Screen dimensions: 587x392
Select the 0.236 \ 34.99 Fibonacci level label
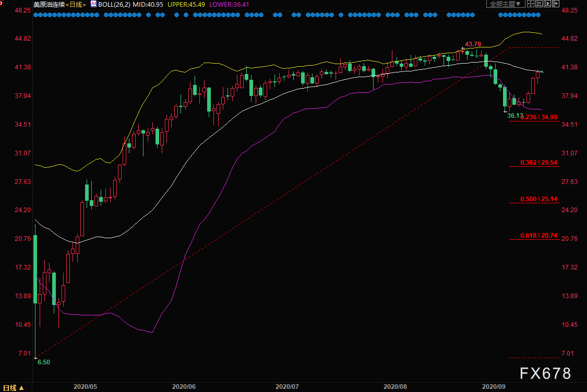coord(538,117)
